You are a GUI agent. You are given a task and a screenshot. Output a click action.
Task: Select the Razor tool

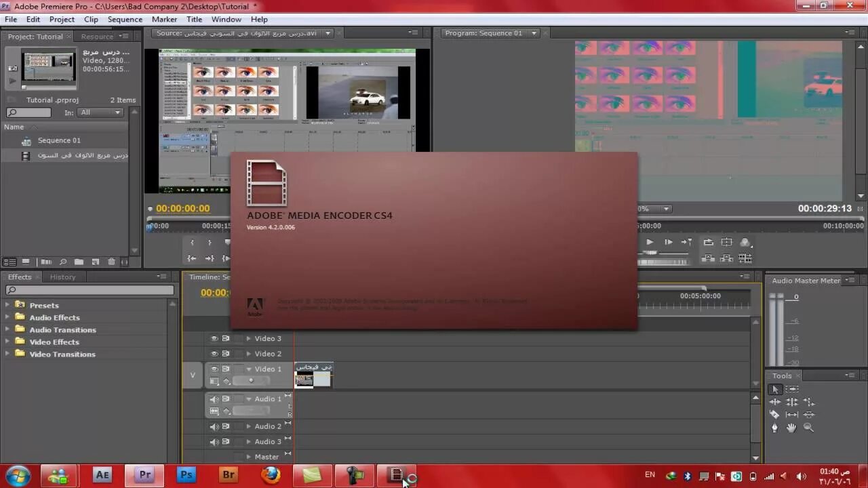tap(775, 415)
